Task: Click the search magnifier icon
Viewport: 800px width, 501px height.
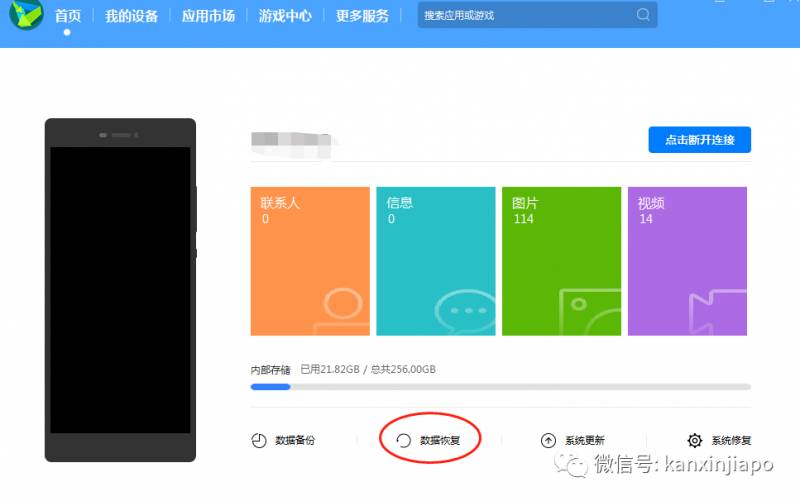Action: click(x=643, y=15)
